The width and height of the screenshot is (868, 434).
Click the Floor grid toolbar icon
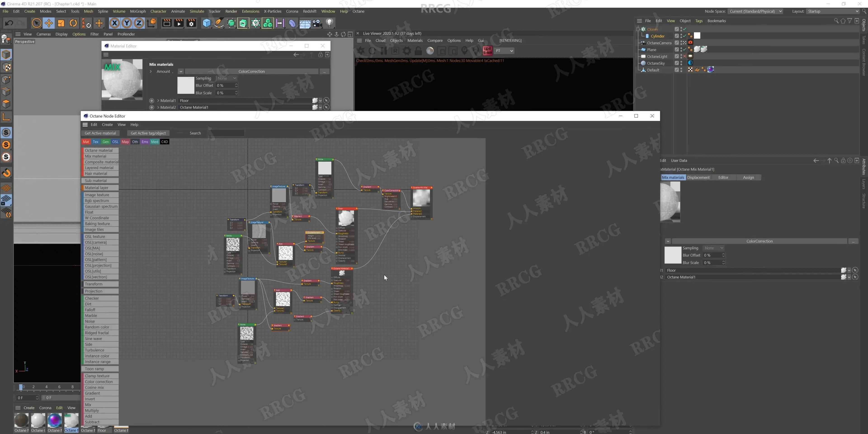point(305,23)
